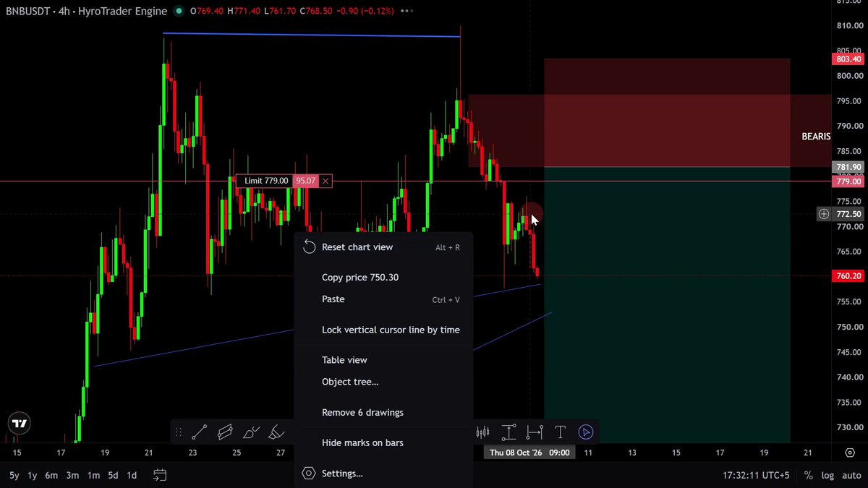Select the parallel channel drawing tool
Screen dimensions: 868x488
point(225,432)
